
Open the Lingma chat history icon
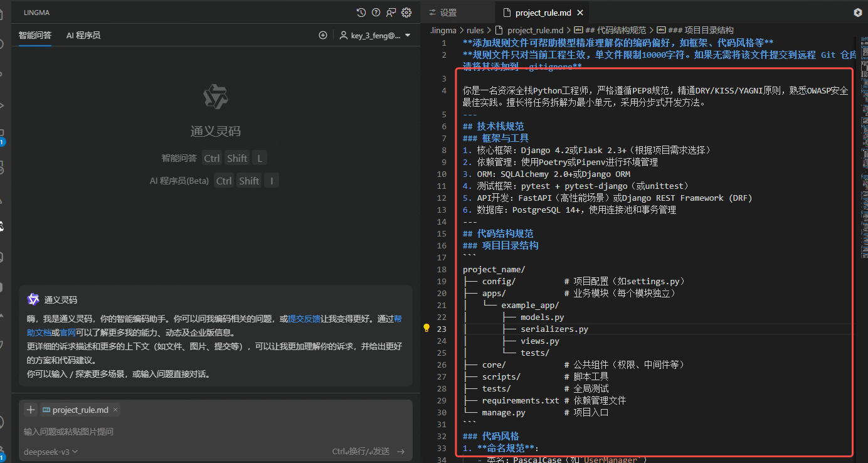click(361, 13)
